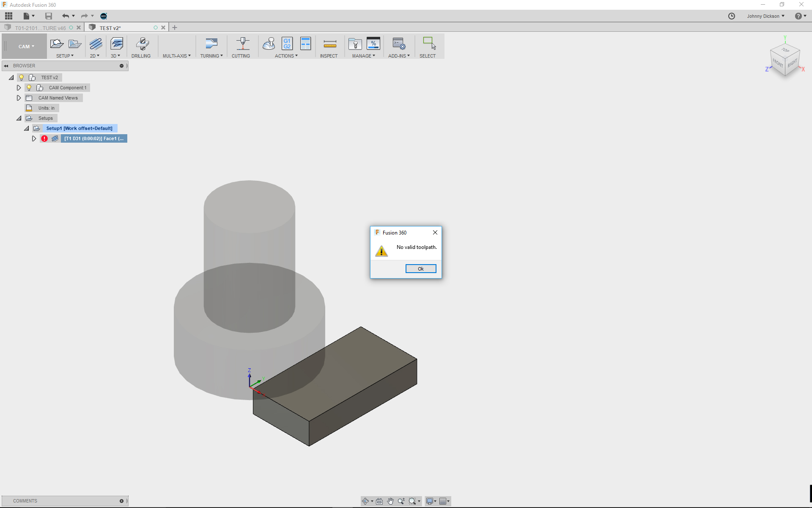The height and width of the screenshot is (508, 812).
Task: Click the Look At icon in navigation bar
Action: (379, 501)
